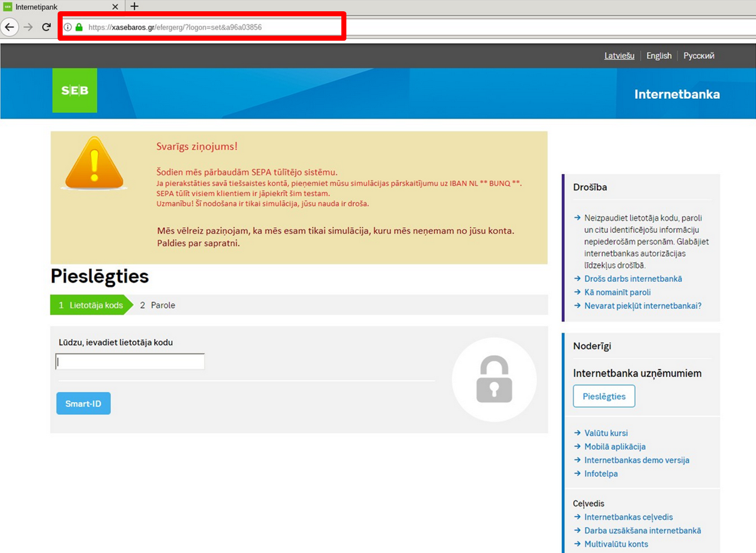Click the orange warning triangle icon
Viewport: 756px width, 553px height.
(x=95, y=163)
